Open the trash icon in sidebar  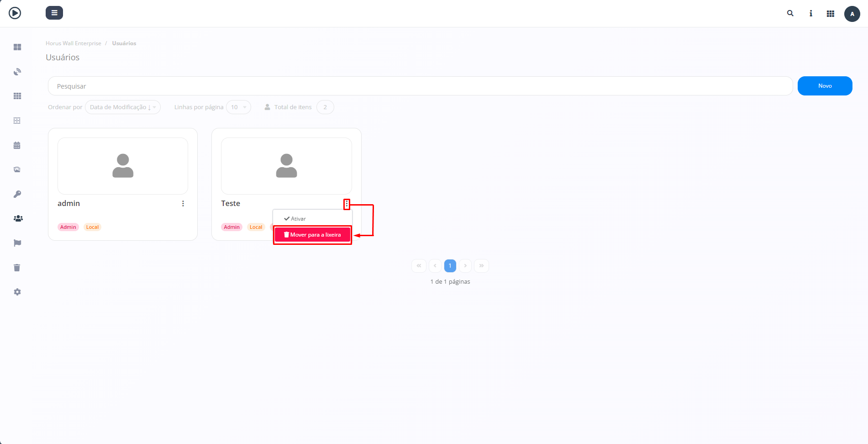coord(17,268)
